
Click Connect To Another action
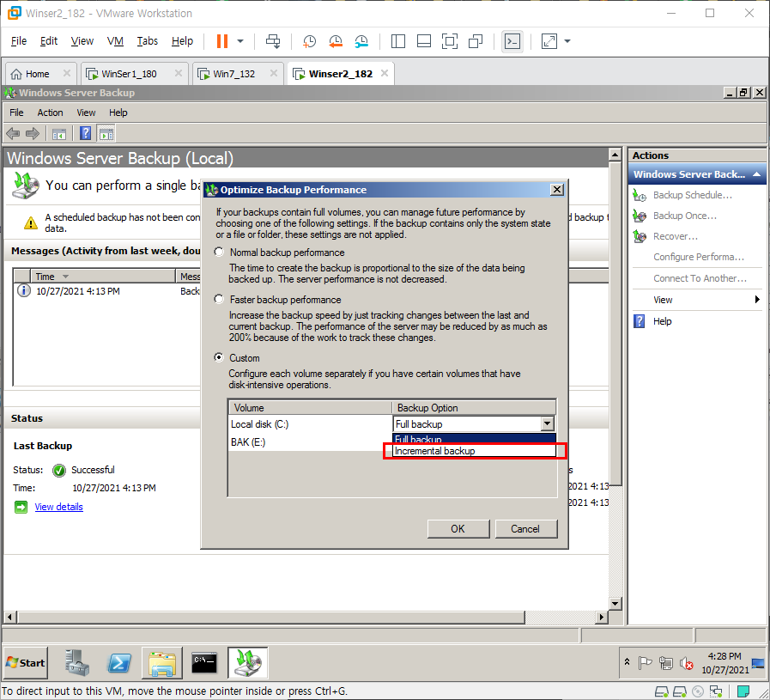(700, 278)
